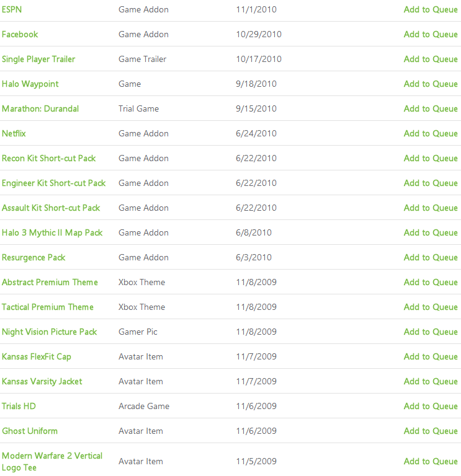Select Resurgence Pack's Game Addon cell
461x476 pixels.
pyautogui.click(x=143, y=257)
